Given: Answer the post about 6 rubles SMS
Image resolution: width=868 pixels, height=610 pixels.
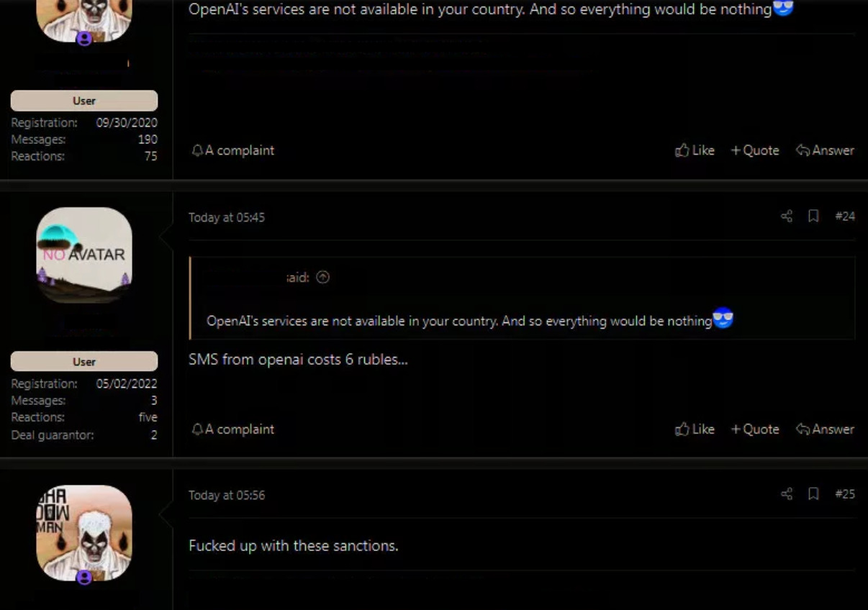Looking at the screenshot, I should (826, 429).
